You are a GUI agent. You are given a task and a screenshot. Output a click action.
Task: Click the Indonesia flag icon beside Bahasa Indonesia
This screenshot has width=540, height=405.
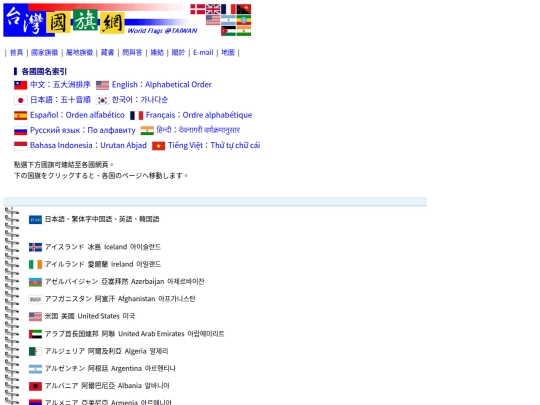tap(20, 146)
